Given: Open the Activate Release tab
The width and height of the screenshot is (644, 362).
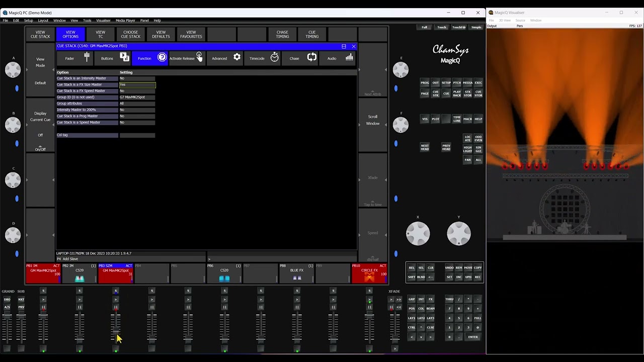Looking at the screenshot, I should (x=187, y=58).
